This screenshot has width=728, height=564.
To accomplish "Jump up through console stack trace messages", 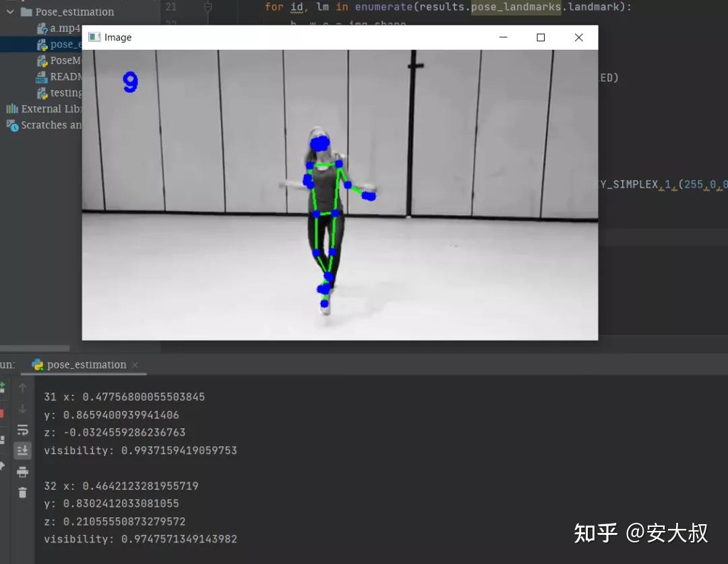I will pos(22,388).
